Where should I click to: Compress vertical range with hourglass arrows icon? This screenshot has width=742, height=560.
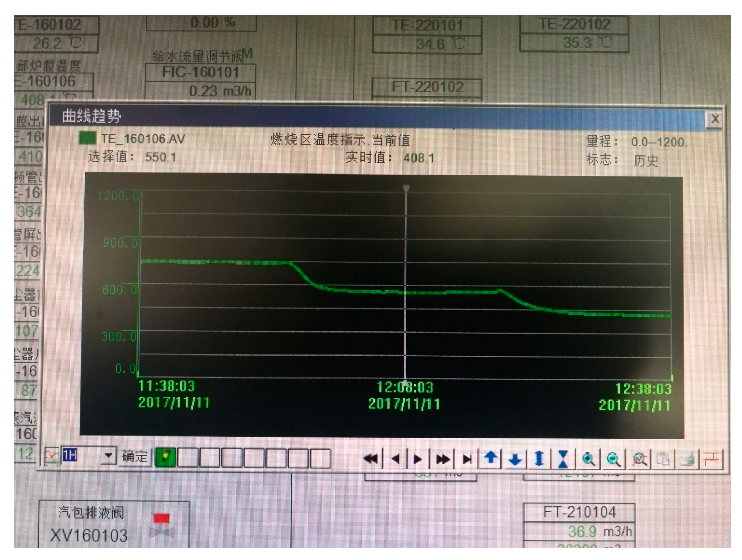coord(563,459)
